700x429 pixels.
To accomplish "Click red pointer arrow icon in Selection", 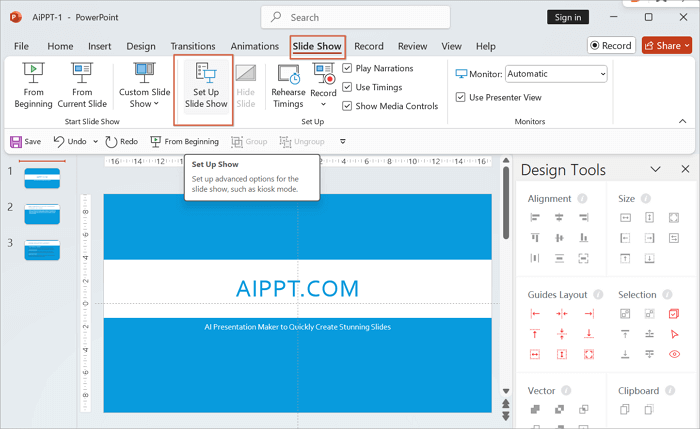I will [674, 334].
